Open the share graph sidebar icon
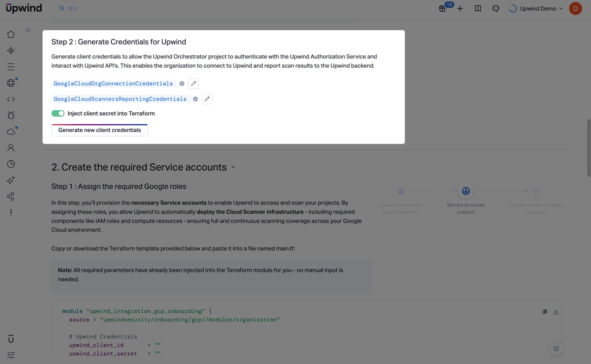 tap(11, 196)
